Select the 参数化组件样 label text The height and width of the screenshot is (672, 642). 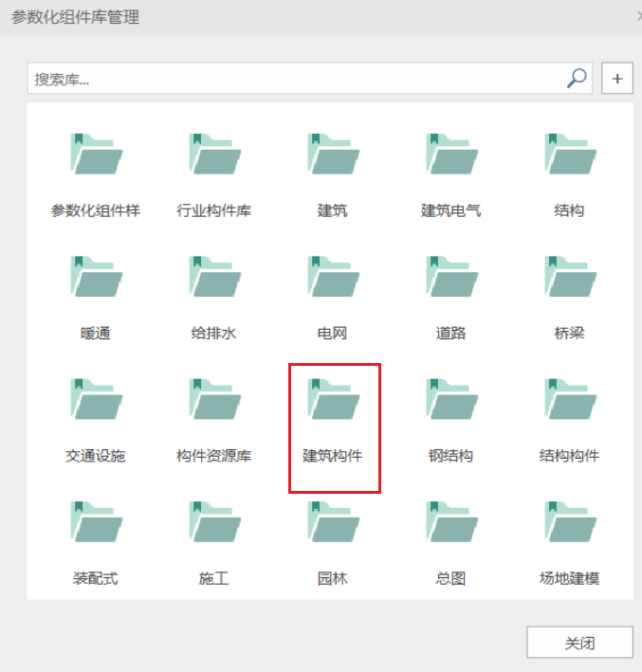click(96, 210)
